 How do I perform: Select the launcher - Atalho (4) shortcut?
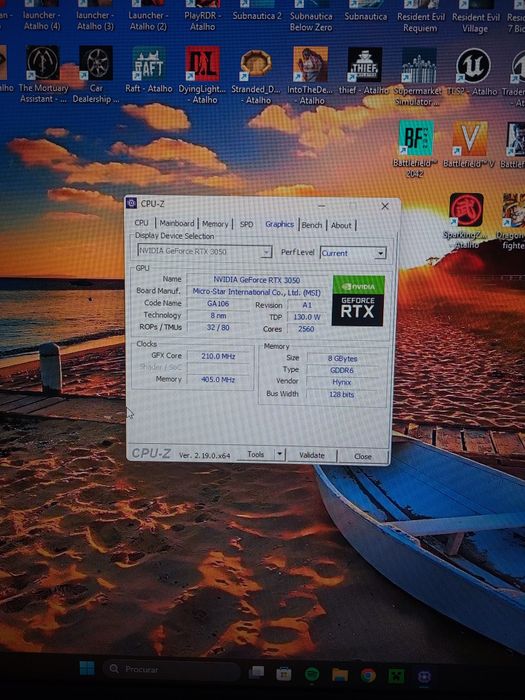tap(42, 14)
